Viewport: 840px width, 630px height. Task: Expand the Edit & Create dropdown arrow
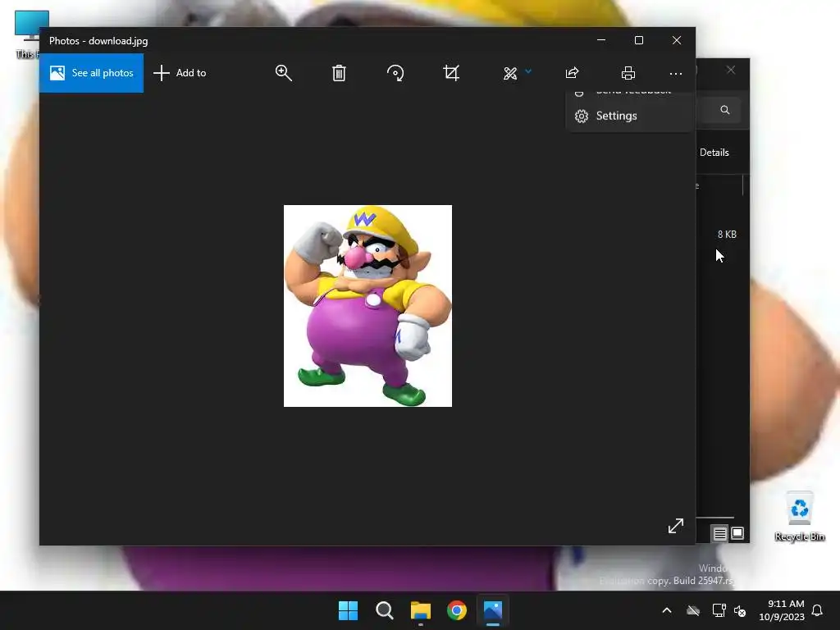coord(528,71)
